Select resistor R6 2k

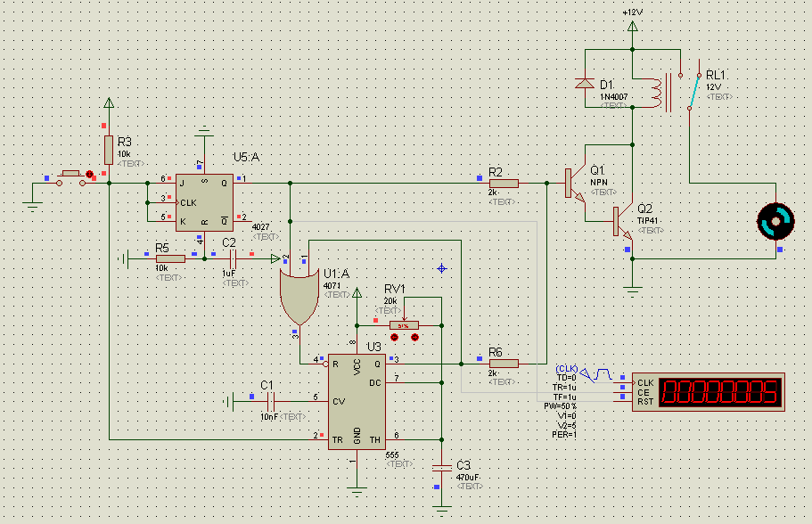504,364
